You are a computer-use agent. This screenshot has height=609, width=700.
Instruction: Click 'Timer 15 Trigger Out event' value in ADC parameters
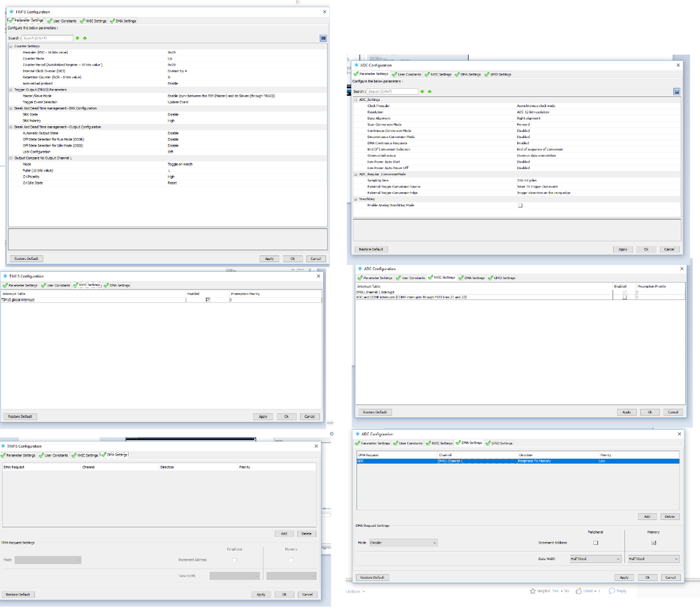pyautogui.click(x=537, y=186)
